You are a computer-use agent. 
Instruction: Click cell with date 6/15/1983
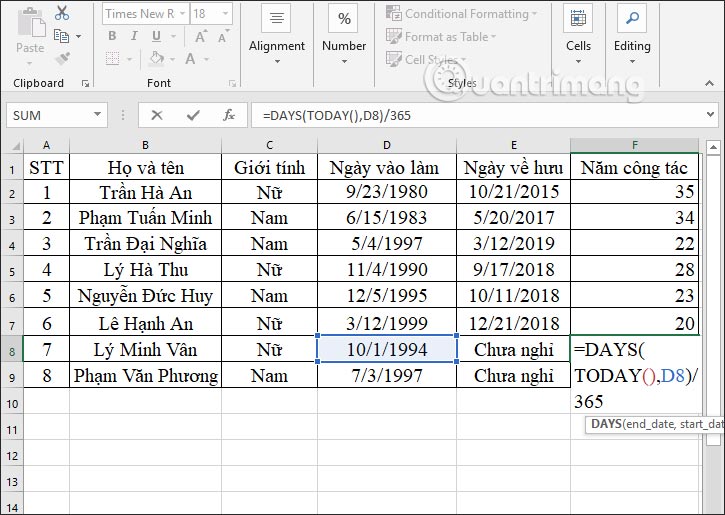pyautogui.click(x=387, y=218)
